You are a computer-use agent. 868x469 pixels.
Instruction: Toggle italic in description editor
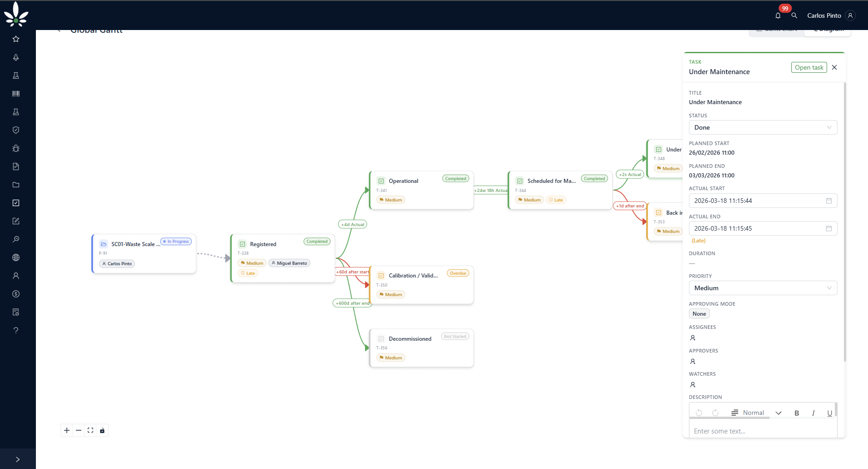point(813,413)
